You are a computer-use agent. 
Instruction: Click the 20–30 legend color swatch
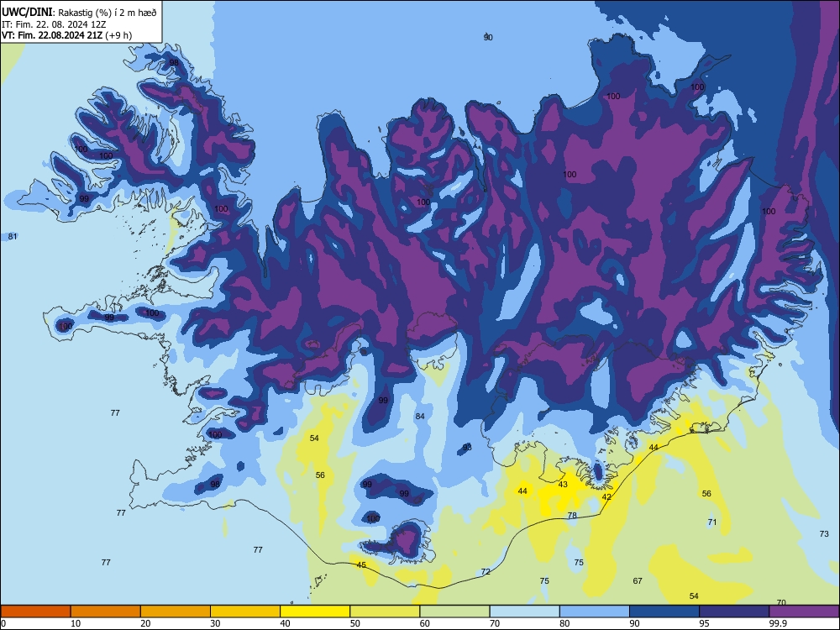pyautogui.click(x=176, y=612)
